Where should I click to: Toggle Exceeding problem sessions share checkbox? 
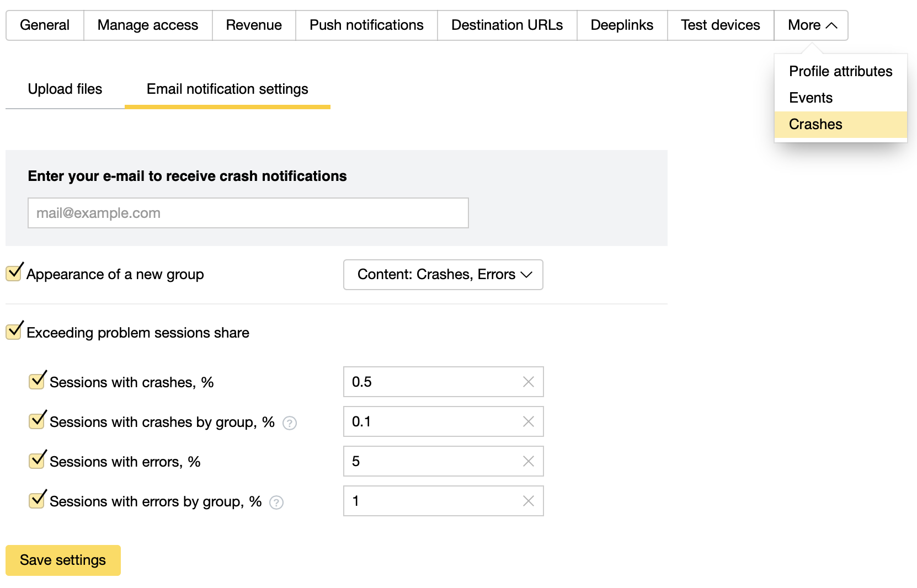click(14, 332)
